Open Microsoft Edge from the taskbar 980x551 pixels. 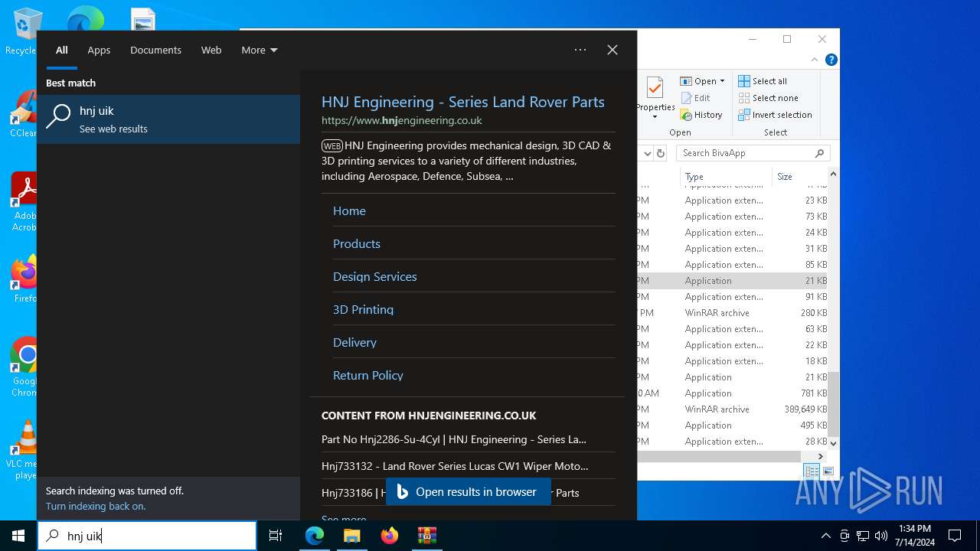[x=315, y=536]
